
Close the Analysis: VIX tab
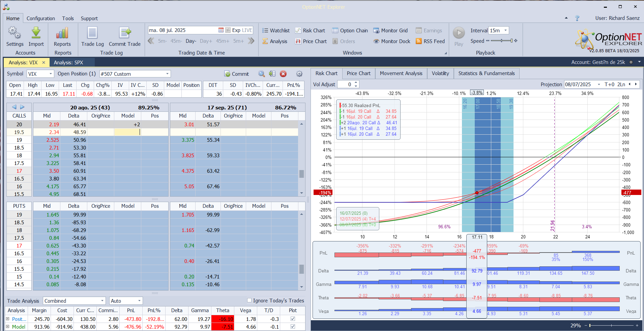click(x=43, y=63)
